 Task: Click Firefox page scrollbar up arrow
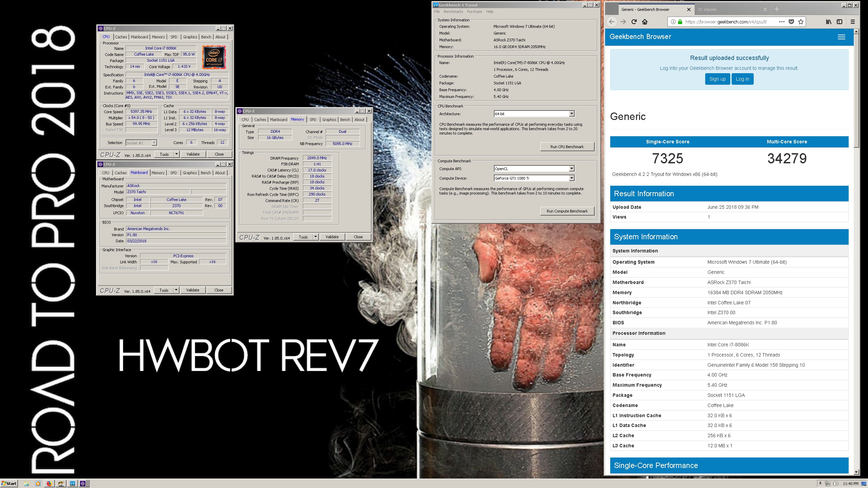click(856, 32)
